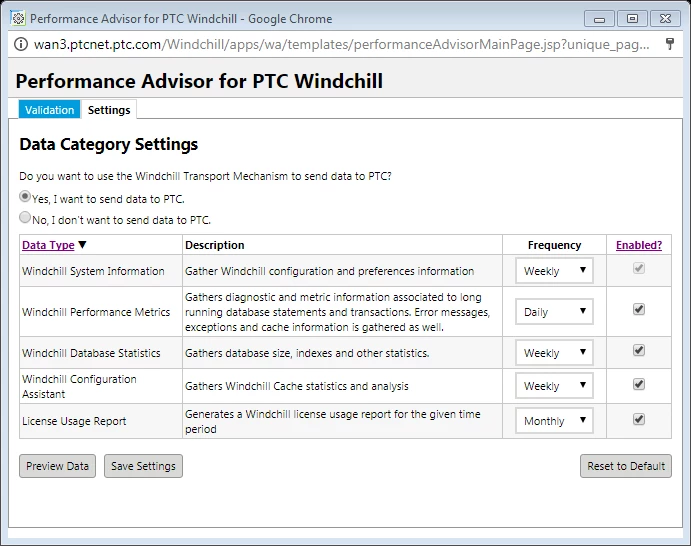The width and height of the screenshot is (691, 546).
Task: Click the 'Data Category Settings' heading
Action: click(109, 144)
